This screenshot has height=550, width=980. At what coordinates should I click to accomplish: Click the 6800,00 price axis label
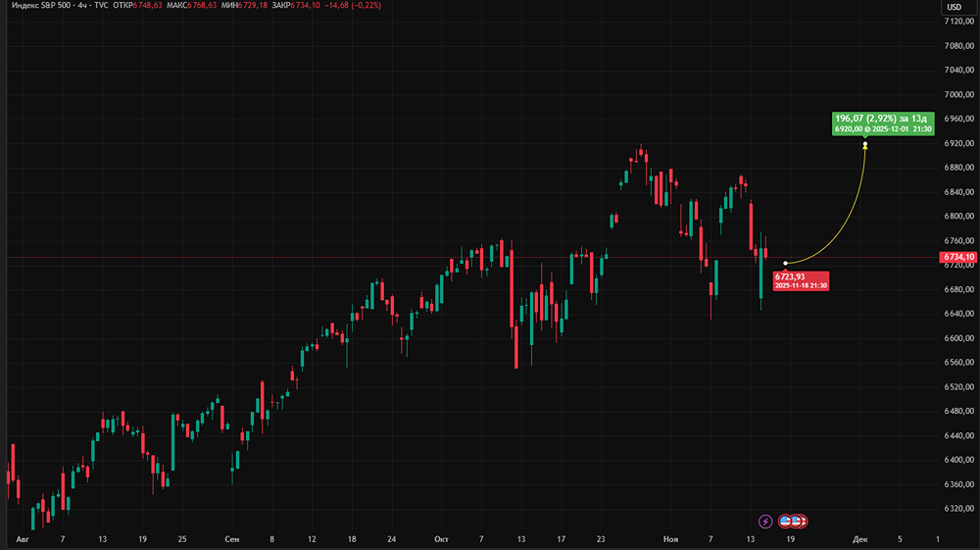[958, 217]
